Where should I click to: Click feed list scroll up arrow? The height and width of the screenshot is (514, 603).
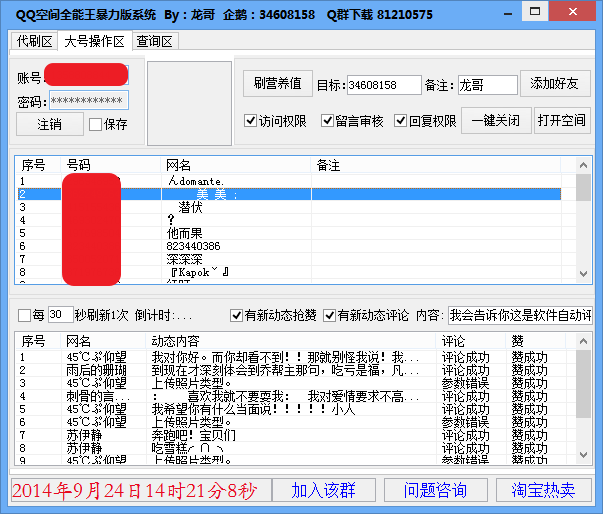[583, 341]
